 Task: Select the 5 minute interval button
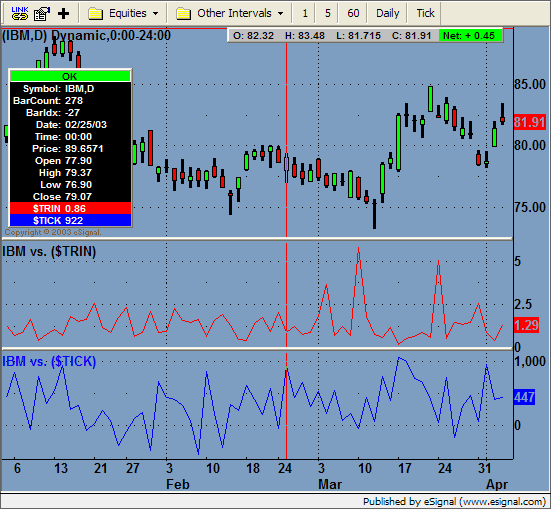[x=328, y=13]
